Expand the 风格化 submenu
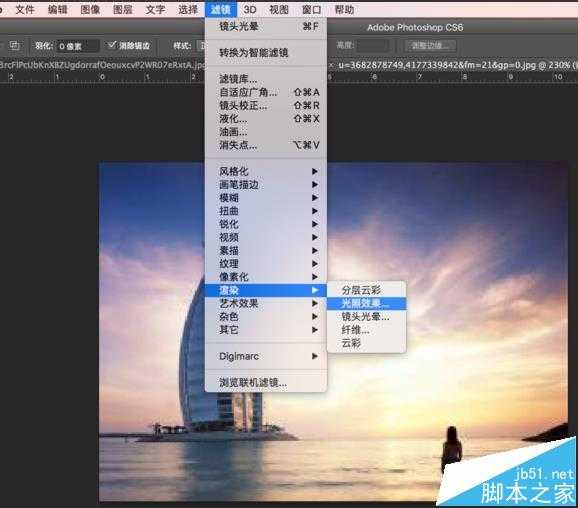 pos(266,171)
